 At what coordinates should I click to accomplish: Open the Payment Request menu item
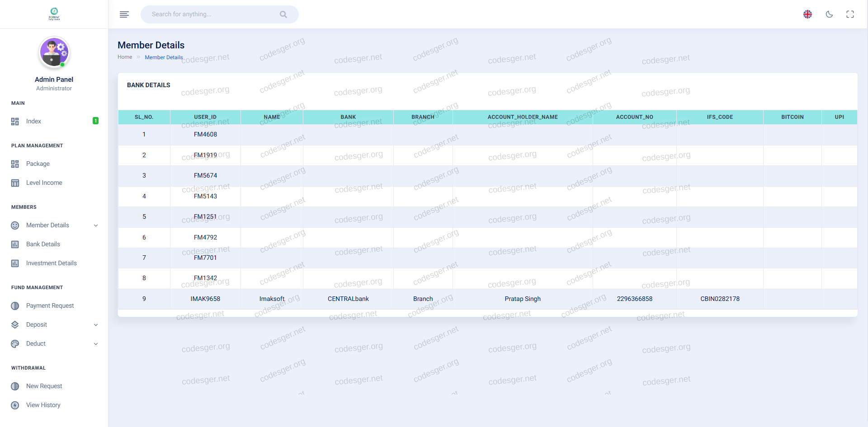point(54,305)
